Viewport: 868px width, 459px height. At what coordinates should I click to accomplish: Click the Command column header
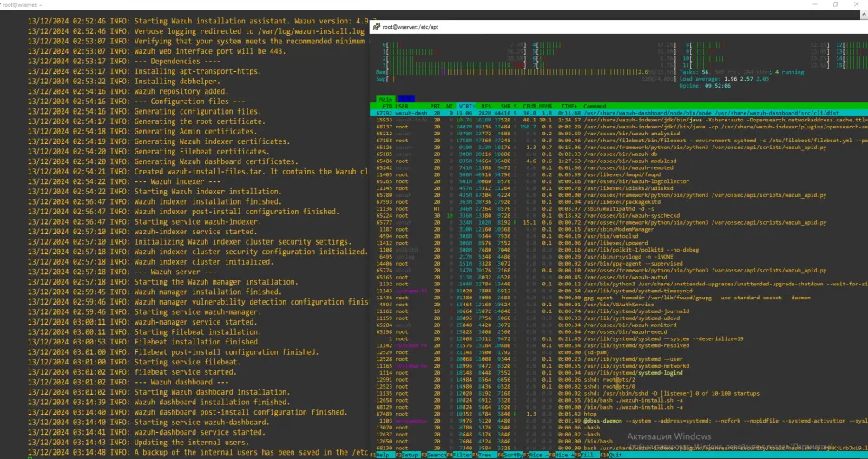tap(595, 107)
